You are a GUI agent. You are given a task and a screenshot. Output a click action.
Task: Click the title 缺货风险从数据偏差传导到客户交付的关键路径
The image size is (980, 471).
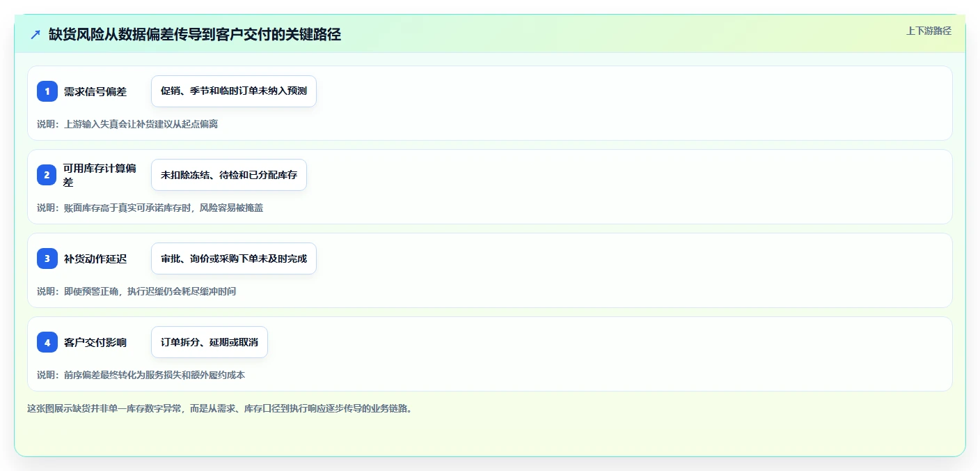[x=195, y=34]
